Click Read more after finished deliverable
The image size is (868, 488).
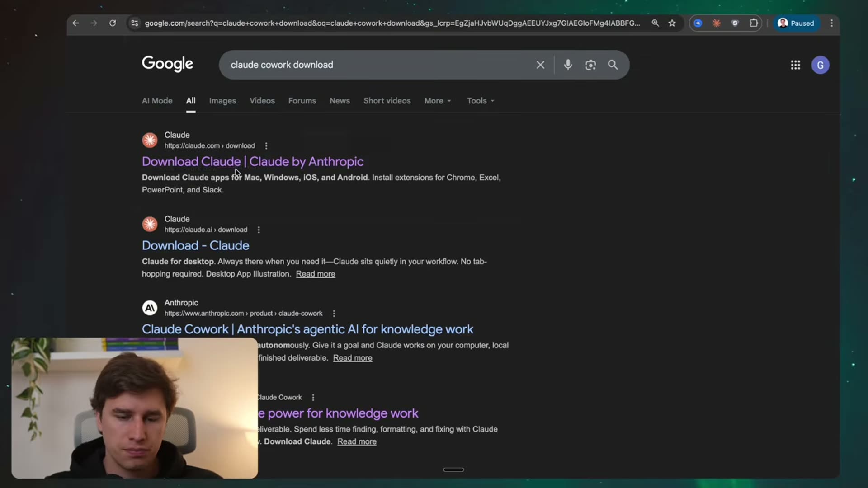tap(353, 358)
